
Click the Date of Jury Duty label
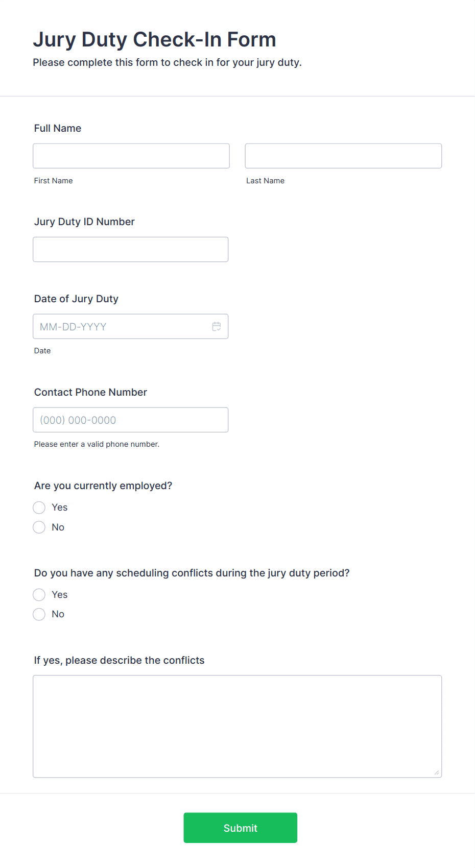click(76, 299)
